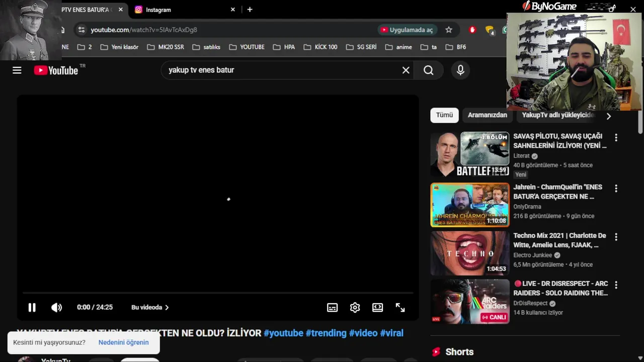Open options for the SAVAŞ PİLOTU video
This screenshot has height=362, width=644.
point(616,137)
